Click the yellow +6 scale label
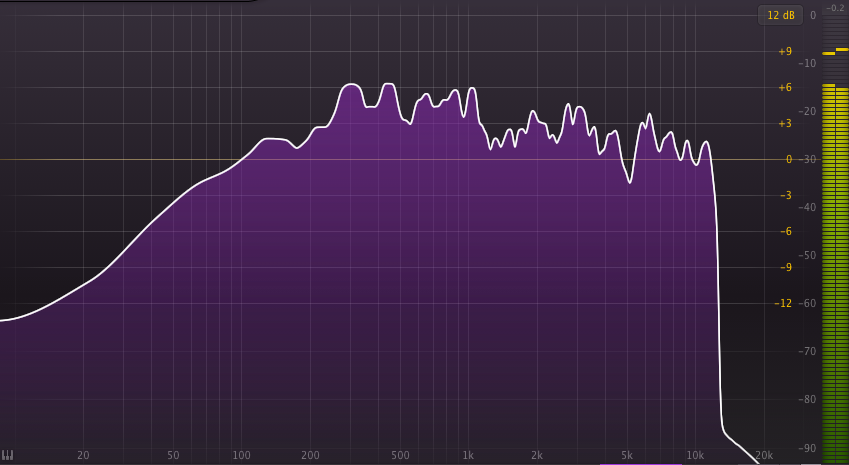Screen dimensions: 849x465 [785, 88]
